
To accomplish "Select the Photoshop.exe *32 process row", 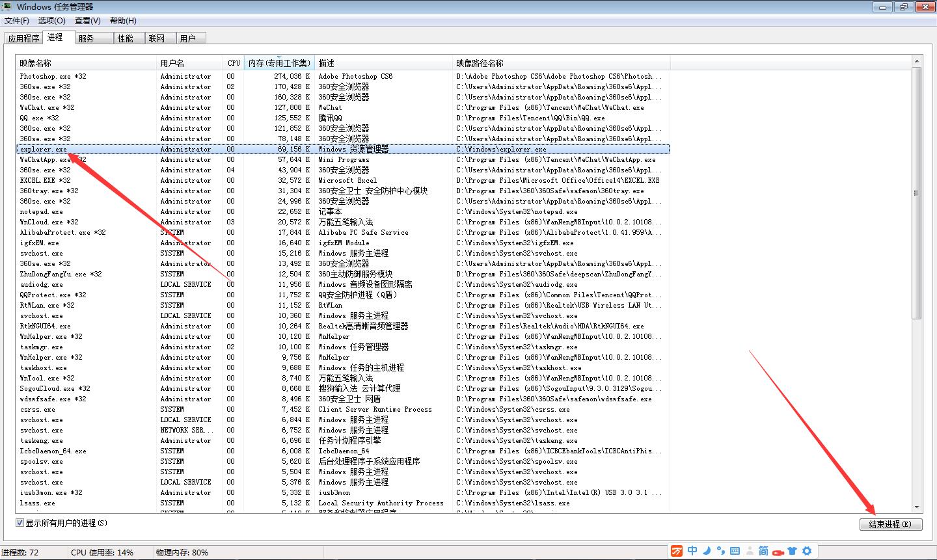I will pos(343,76).
